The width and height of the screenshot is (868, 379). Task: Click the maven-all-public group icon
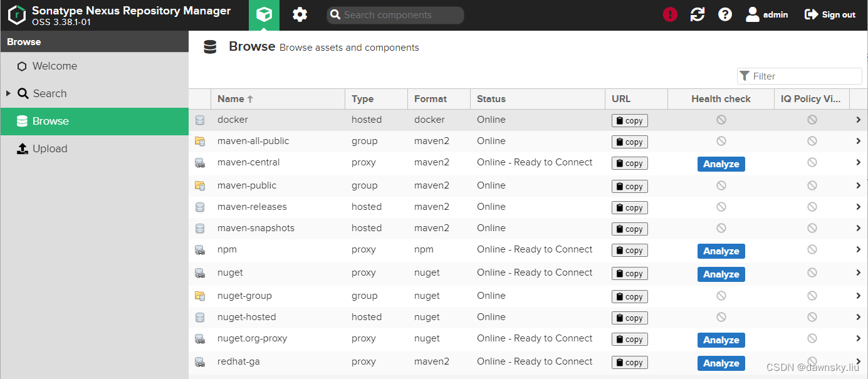[200, 142]
